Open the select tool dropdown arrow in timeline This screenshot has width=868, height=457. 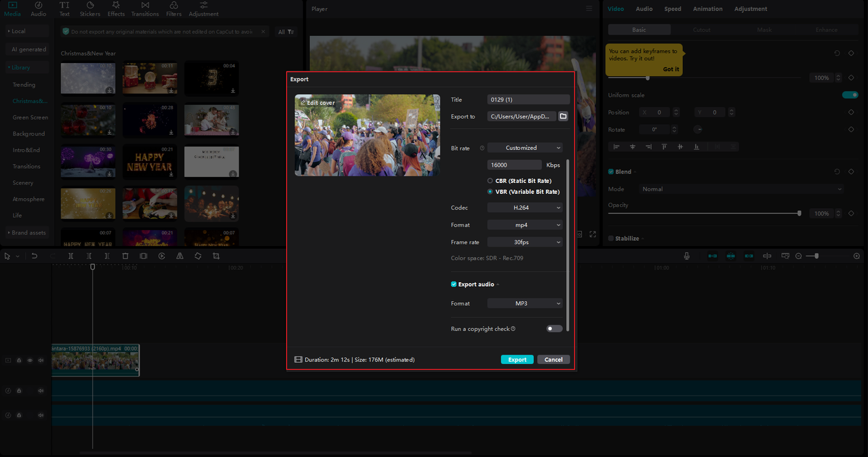pos(18,256)
